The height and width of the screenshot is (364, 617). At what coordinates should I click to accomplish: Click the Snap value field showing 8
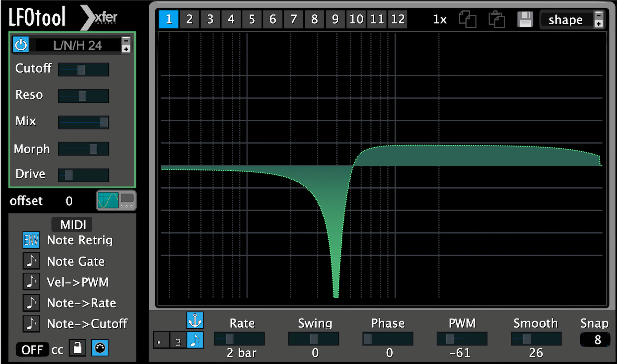coord(595,340)
